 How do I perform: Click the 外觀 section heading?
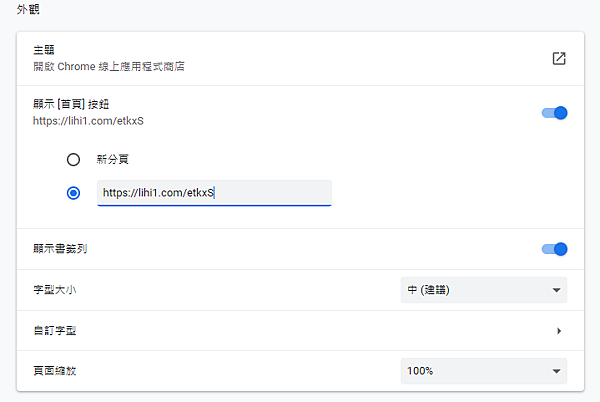[28, 9]
